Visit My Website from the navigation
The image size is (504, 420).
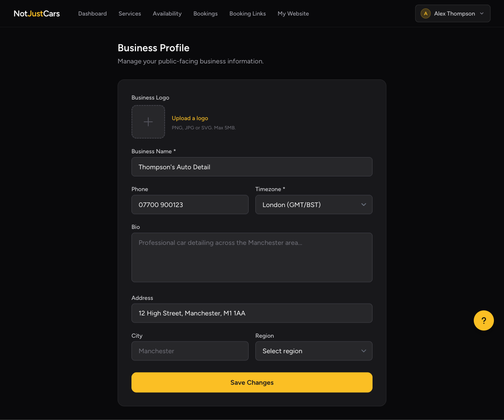[x=293, y=13]
